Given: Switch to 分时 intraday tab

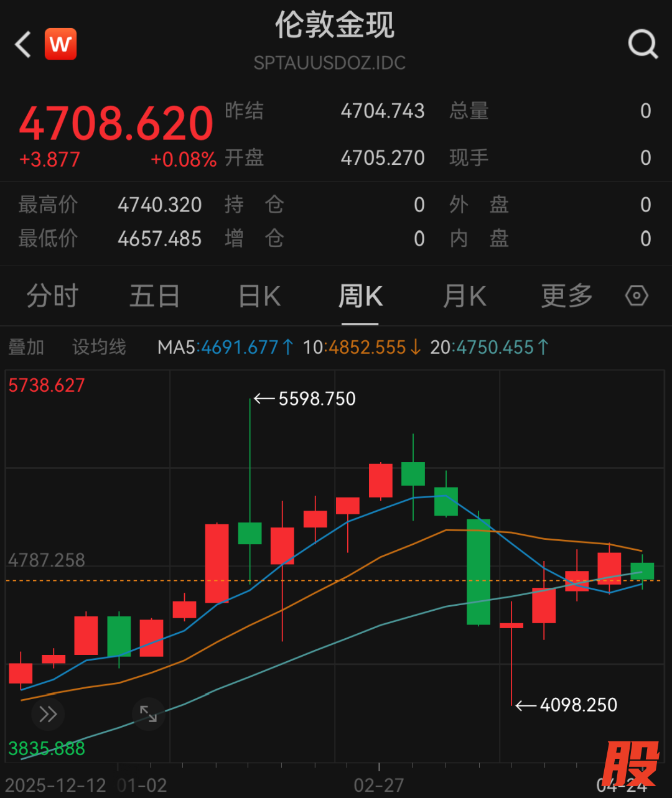Looking at the screenshot, I should coord(53,296).
